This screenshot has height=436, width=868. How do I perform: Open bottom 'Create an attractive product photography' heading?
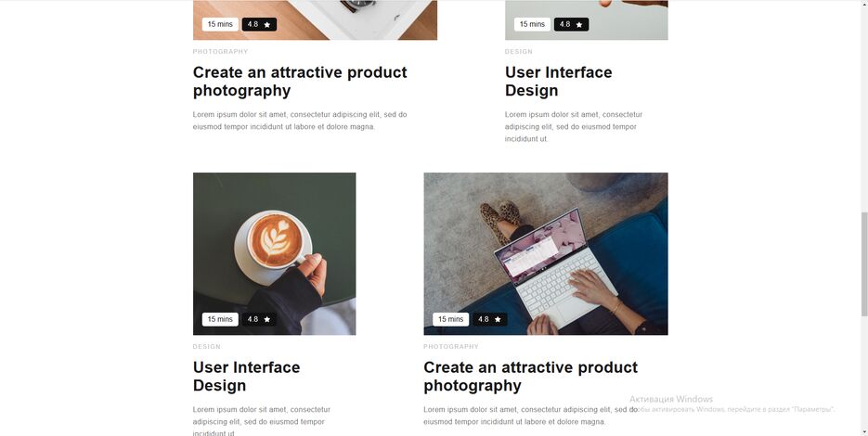(531, 377)
